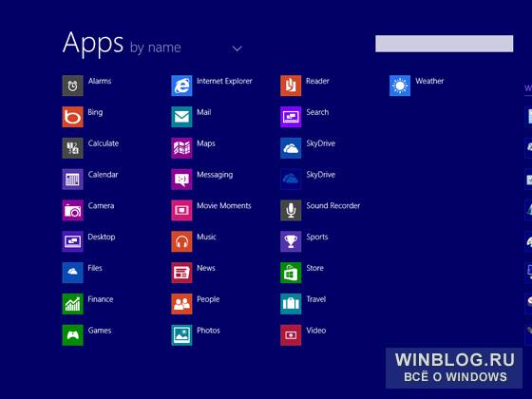Click the 'Reader' label text

coord(317,81)
